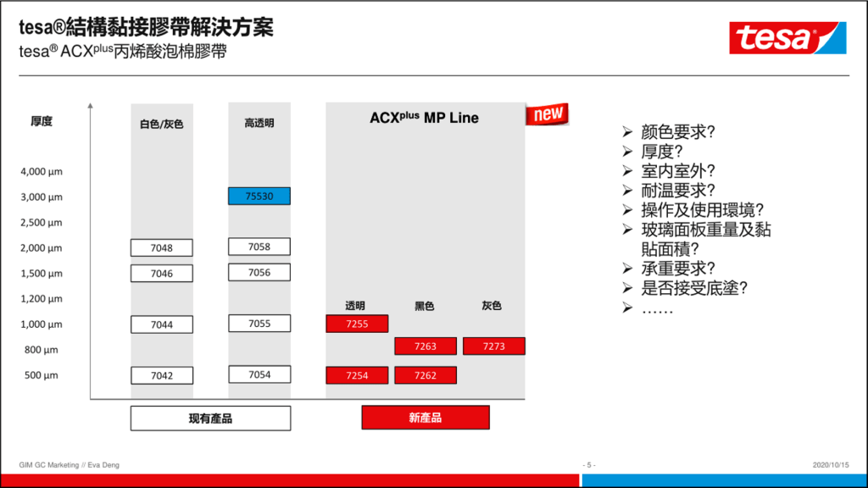Choose the 7058 high-transparency product box
Viewport: 868px width, 488px height.
coord(259,247)
